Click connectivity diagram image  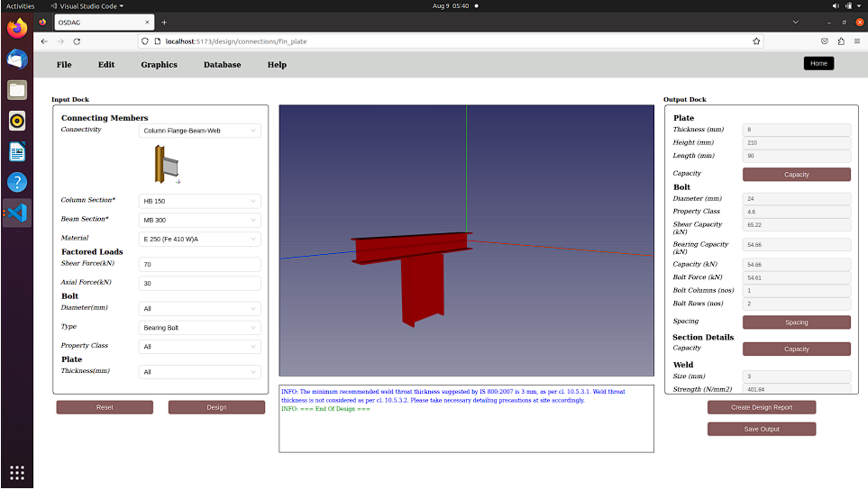coord(167,164)
